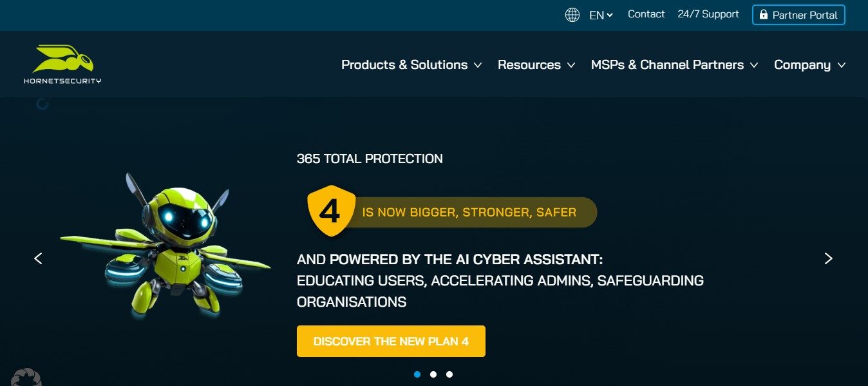Click the yellow shield badge with number 4
Screen dimensions: 868x386
click(330, 211)
